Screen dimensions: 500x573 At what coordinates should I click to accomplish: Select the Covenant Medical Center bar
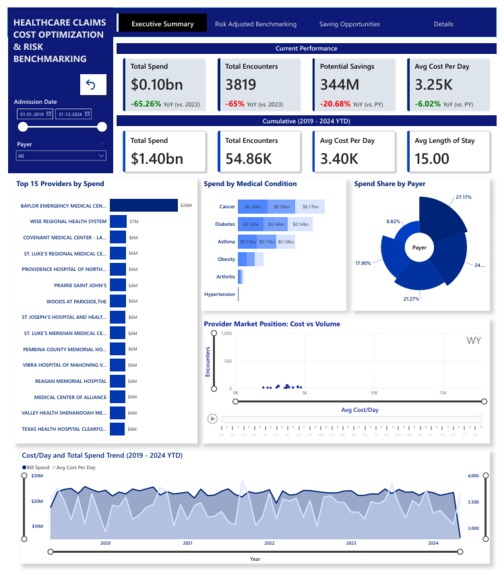coord(118,237)
